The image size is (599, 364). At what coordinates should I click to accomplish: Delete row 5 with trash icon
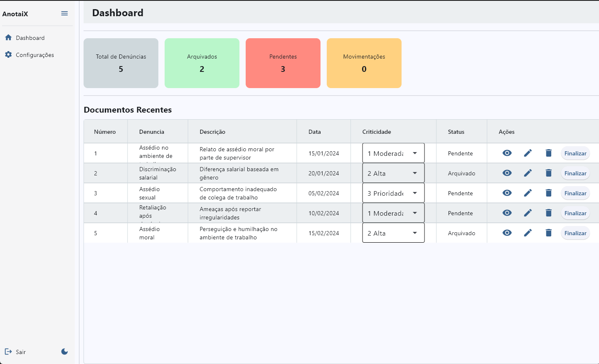pos(549,233)
